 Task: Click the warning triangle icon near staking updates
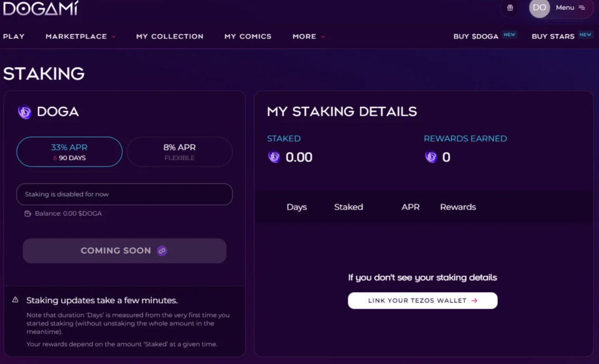15,300
